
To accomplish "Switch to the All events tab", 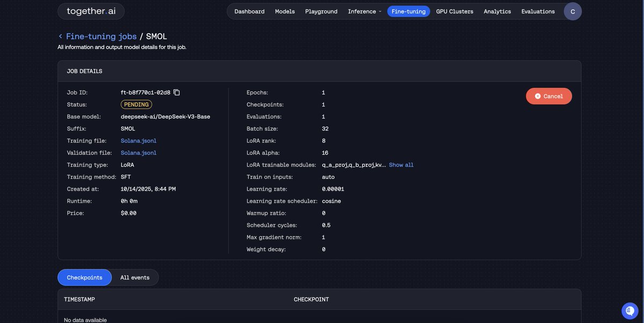I will pyautogui.click(x=135, y=277).
